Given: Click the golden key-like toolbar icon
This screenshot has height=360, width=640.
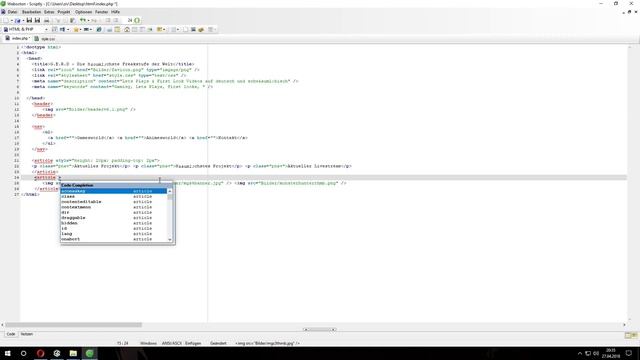Looking at the screenshot, I should [x=201, y=30].
